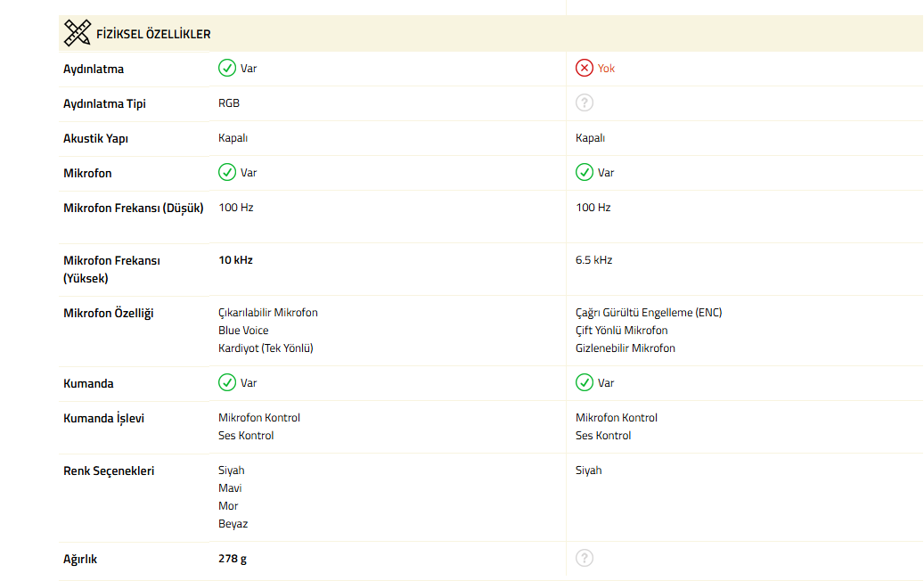Image resolution: width=924 pixels, height=581 pixels.
Task: Click the Renk Seçenekleri row label
Action: [x=109, y=471]
